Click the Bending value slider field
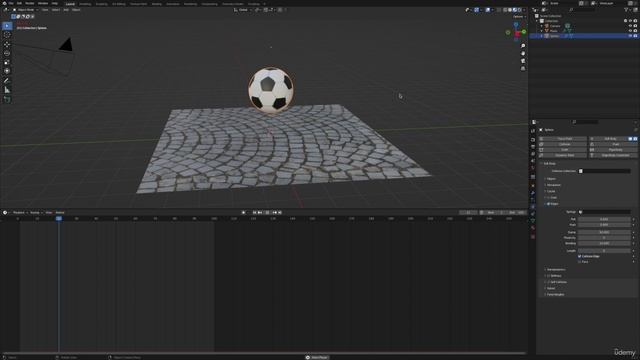640x360 pixels. [x=604, y=243]
